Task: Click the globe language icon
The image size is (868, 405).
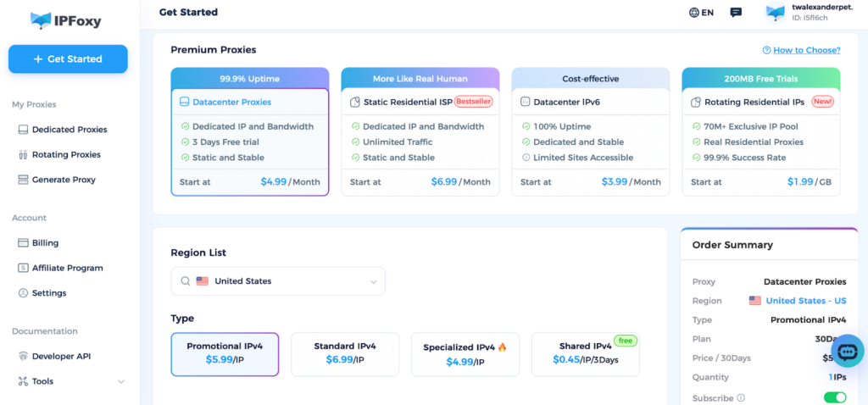Action: click(694, 13)
